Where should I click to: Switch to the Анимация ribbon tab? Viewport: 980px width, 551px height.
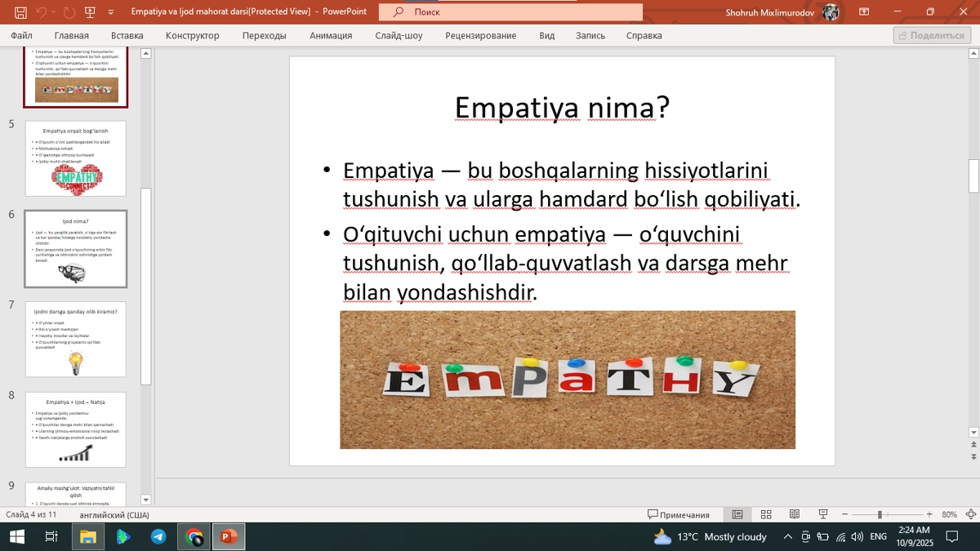[331, 36]
